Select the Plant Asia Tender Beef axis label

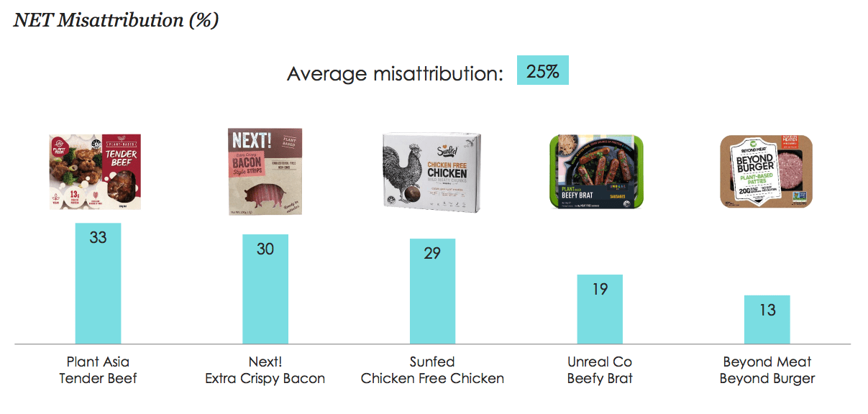pos(98,370)
